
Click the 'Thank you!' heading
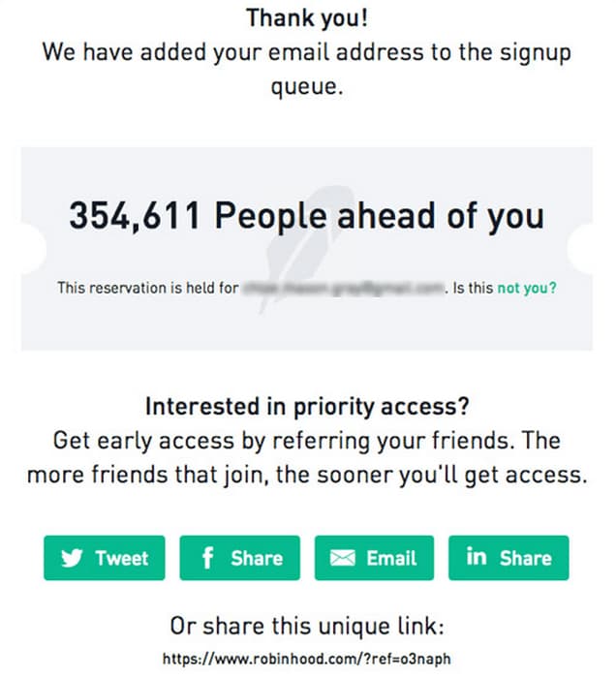point(307,18)
